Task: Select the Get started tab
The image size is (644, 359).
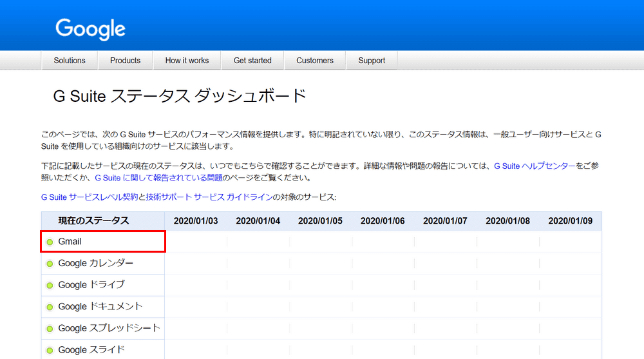Action: tap(252, 61)
